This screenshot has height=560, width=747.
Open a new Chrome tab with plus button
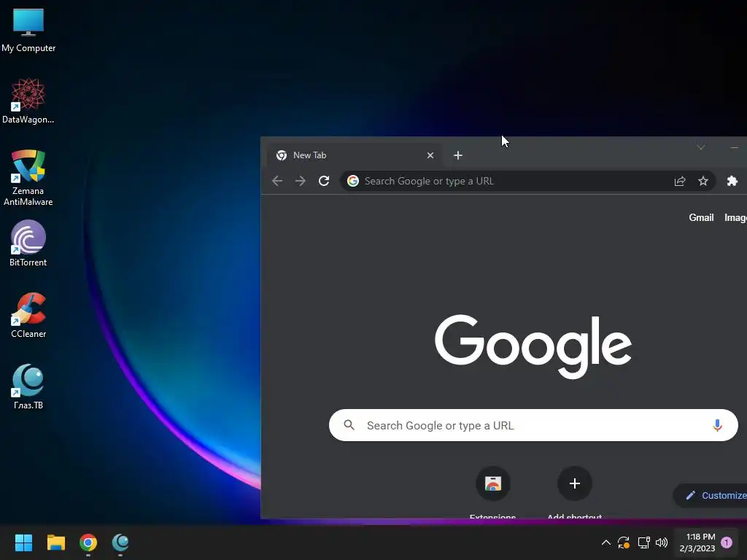458,155
